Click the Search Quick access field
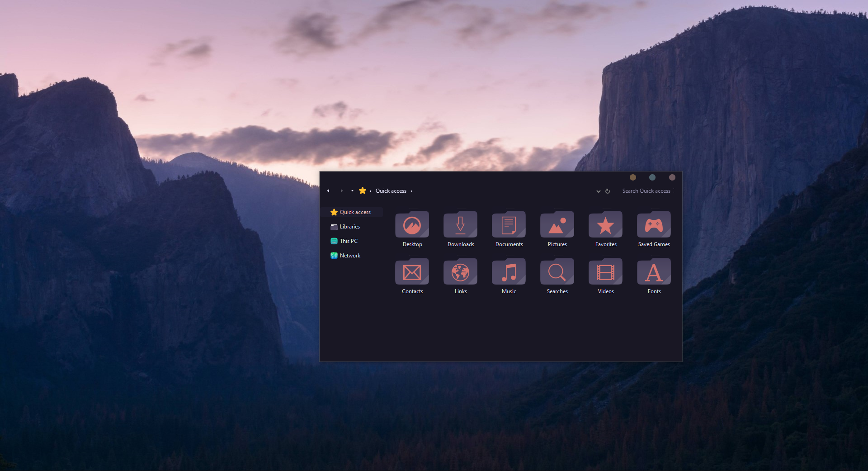Screen dimensions: 868x471 (x=647, y=190)
